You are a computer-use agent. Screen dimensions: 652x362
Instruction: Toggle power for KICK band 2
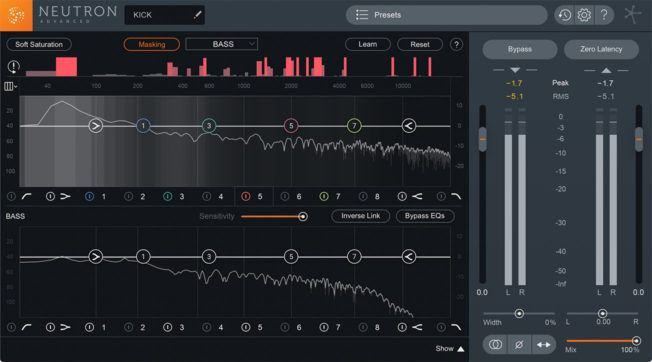[x=128, y=196]
